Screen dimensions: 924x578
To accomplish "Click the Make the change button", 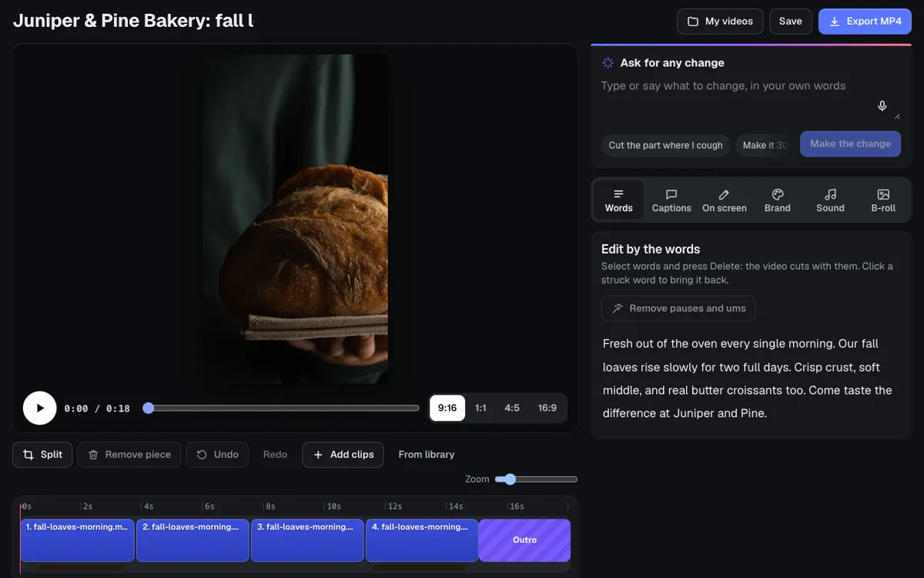I will [850, 144].
